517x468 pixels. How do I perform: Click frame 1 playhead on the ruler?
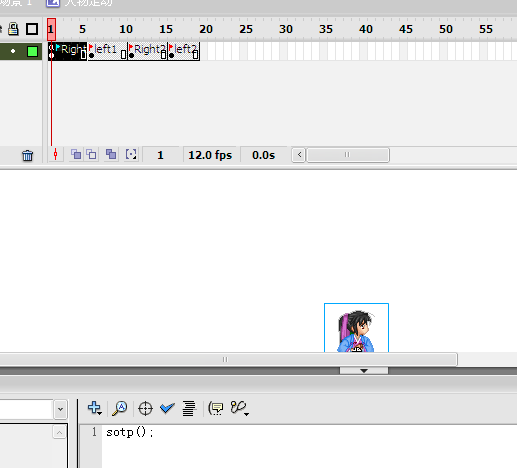pos(51,29)
